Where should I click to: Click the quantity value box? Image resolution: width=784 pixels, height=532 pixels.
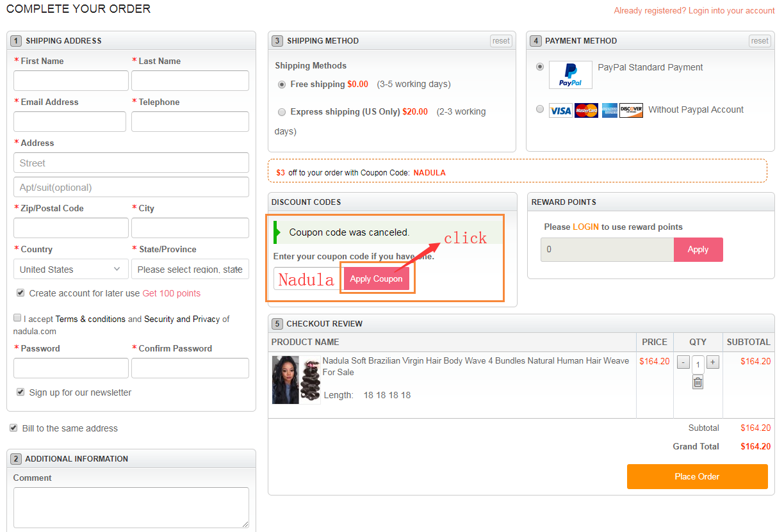[698, 364]
